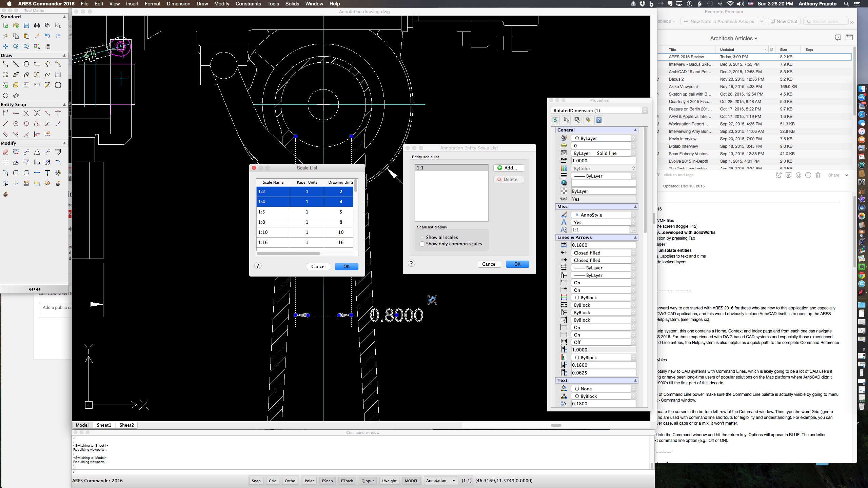Select the Polygon draw tool
This screenshot has width=868, height=488.
click(26, 64)
